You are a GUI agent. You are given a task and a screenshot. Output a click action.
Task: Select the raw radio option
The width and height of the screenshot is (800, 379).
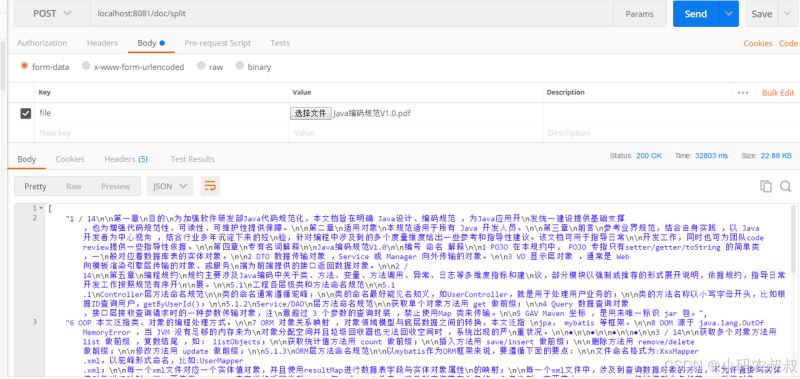coord(201,66)
